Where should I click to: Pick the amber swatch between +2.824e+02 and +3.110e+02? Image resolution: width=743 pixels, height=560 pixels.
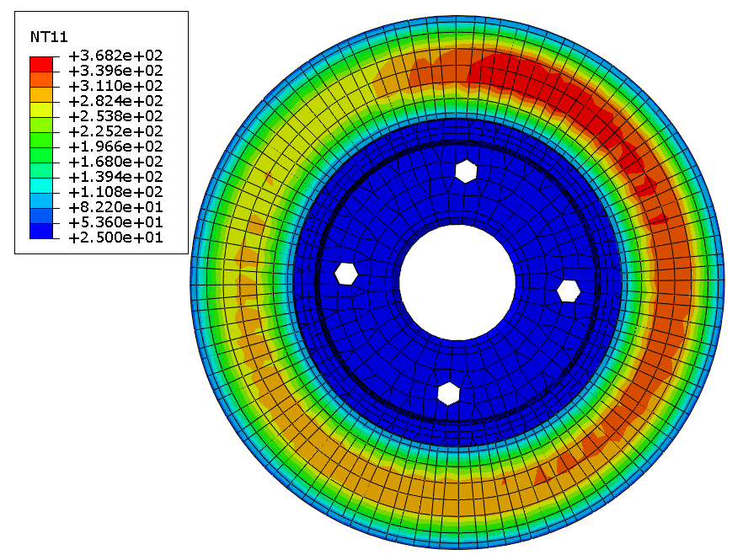[41, 94]
